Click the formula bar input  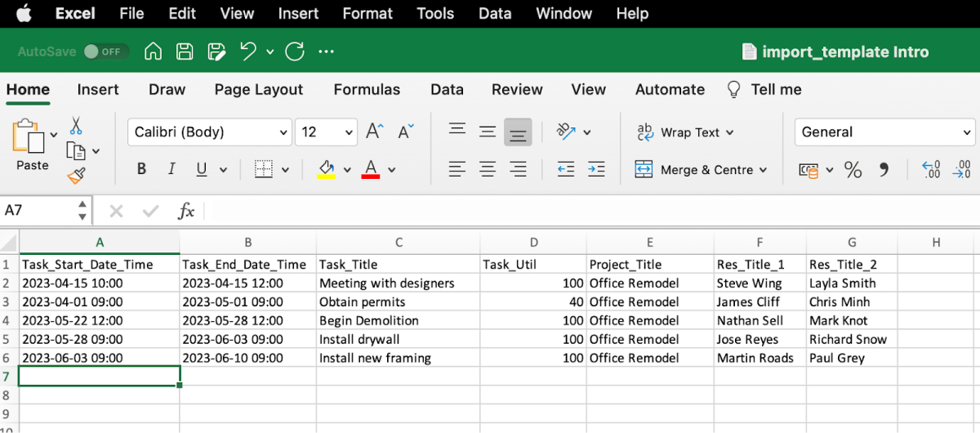click(x=591, y=212)
